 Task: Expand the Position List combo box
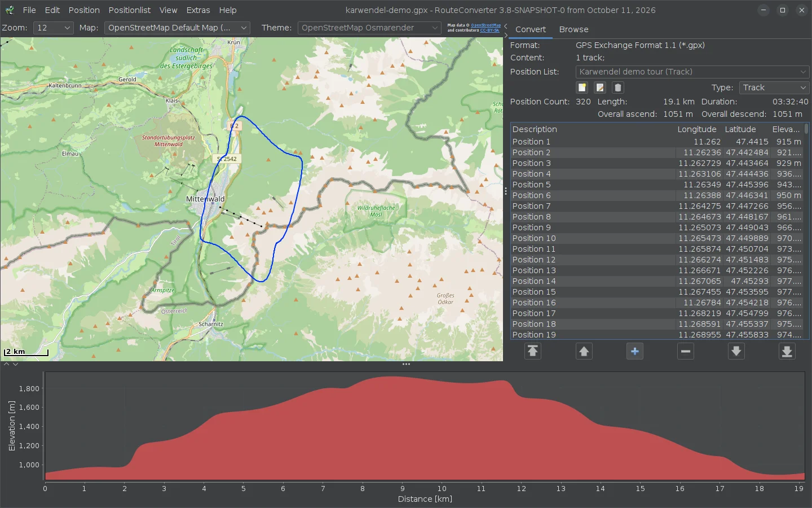point(692,72)
